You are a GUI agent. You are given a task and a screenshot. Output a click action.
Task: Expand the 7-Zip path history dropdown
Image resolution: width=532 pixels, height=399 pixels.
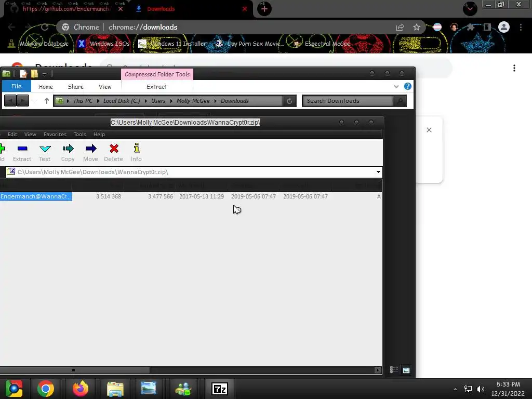378,172
